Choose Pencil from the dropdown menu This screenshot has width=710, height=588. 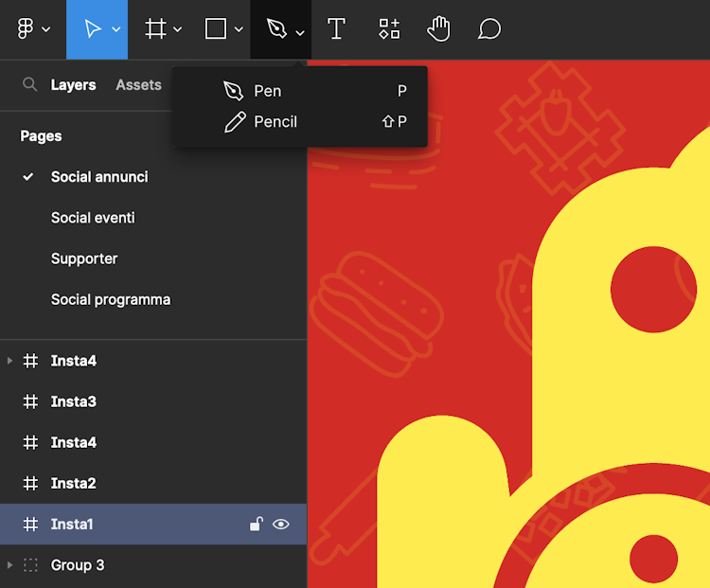pos(300,122)
